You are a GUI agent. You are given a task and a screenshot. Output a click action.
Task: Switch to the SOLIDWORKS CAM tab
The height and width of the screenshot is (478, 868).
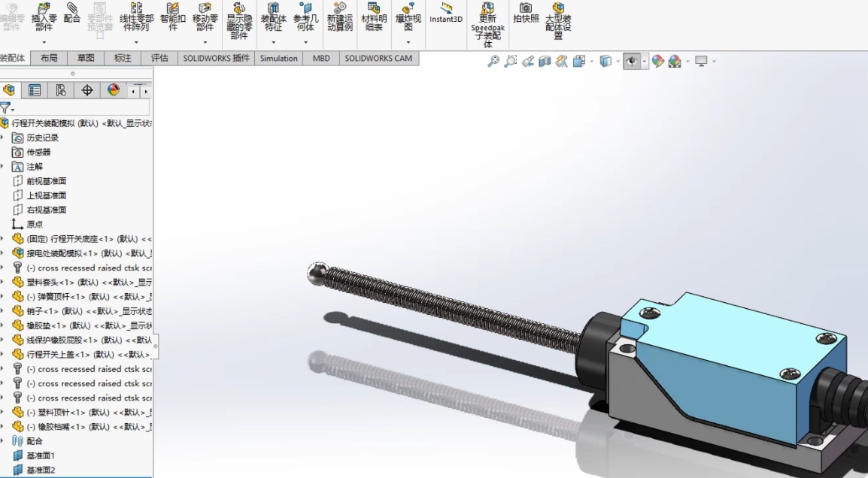pyautogui.click(x=378, y=58)
